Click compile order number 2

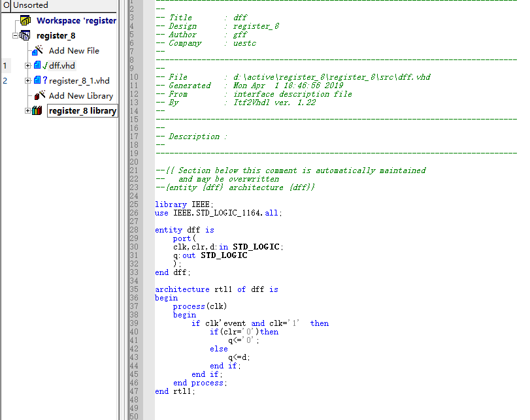coord(5,81)
